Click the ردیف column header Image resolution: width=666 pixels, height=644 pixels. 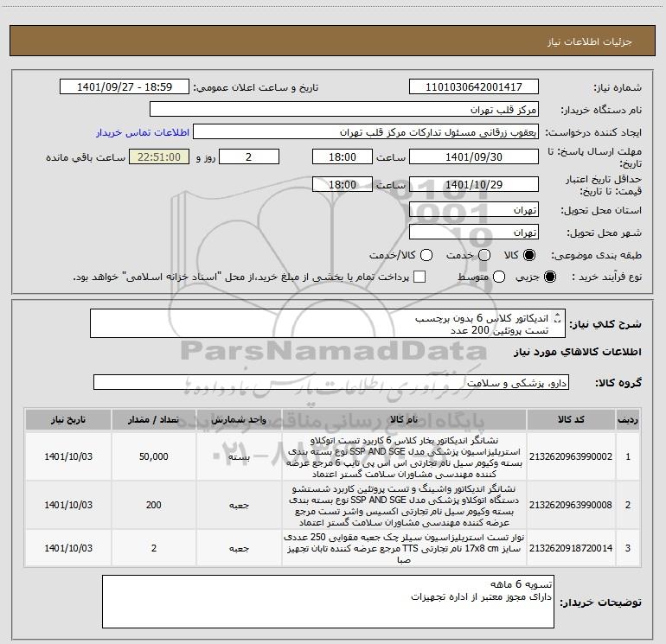click(628, 419)
